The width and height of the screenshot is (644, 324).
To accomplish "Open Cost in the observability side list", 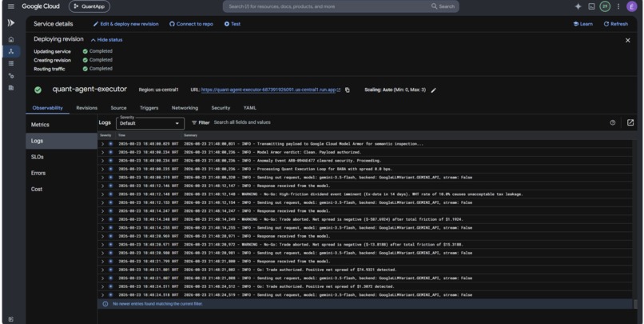I will (62, 189).
